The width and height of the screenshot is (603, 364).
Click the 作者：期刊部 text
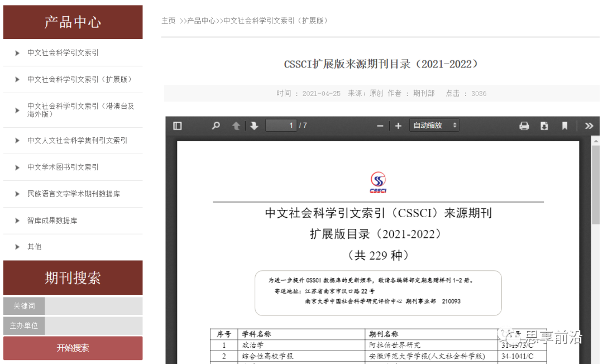411,93
